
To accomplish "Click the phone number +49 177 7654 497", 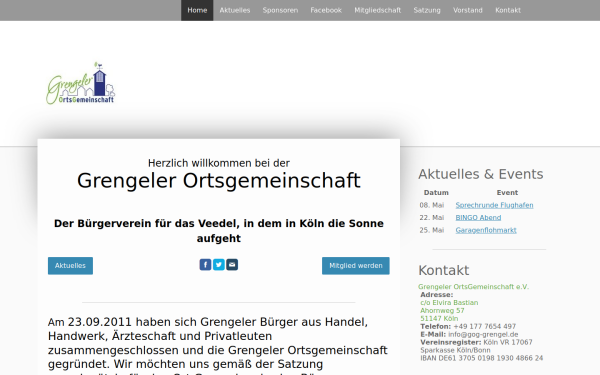I will (x=484, y=326).
